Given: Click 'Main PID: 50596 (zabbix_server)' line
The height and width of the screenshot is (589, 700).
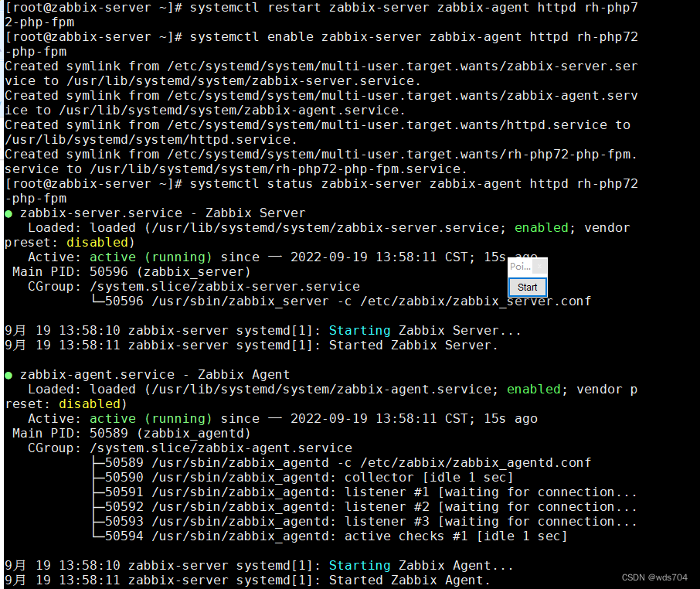Looking at the screenshot, I should tap(131, 272).
